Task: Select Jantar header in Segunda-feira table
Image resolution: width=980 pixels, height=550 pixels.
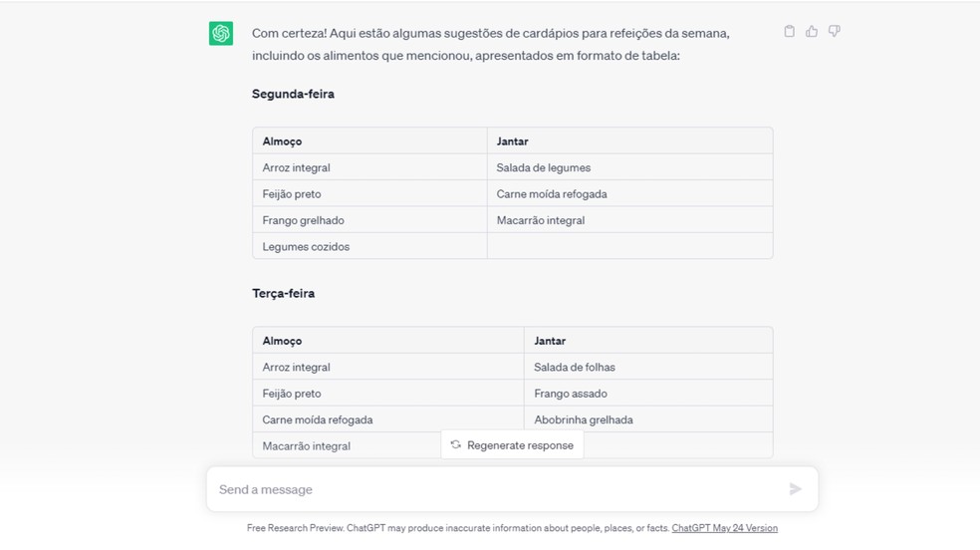Action: pyautogui.click(x=512, y=141)
